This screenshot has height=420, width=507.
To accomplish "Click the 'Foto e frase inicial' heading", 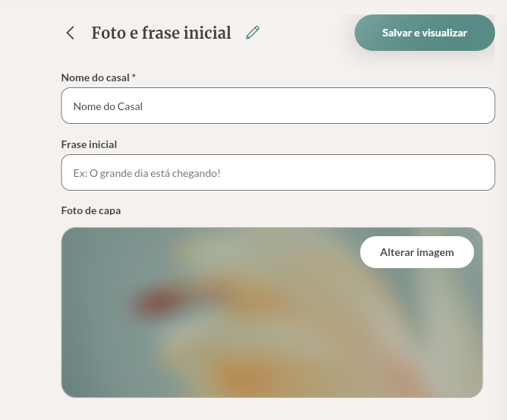I will [161, 33].
